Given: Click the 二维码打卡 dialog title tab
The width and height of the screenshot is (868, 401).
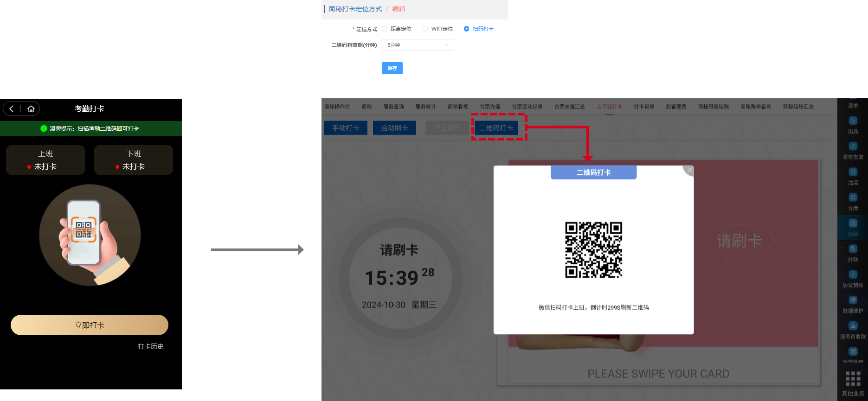Looking at the screenshot, I should click(x=593, y=172).
